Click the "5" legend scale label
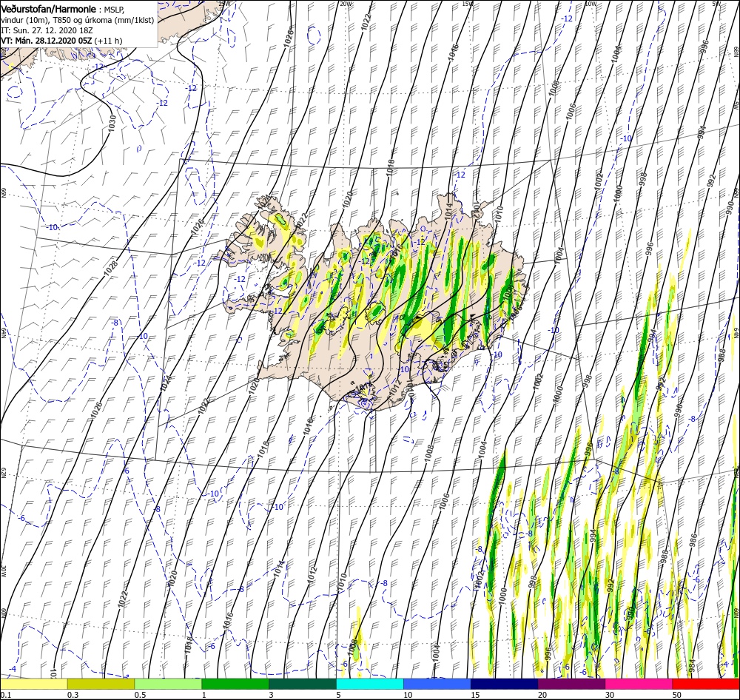This screenshot has width=740, height=700. coord(339,695)
